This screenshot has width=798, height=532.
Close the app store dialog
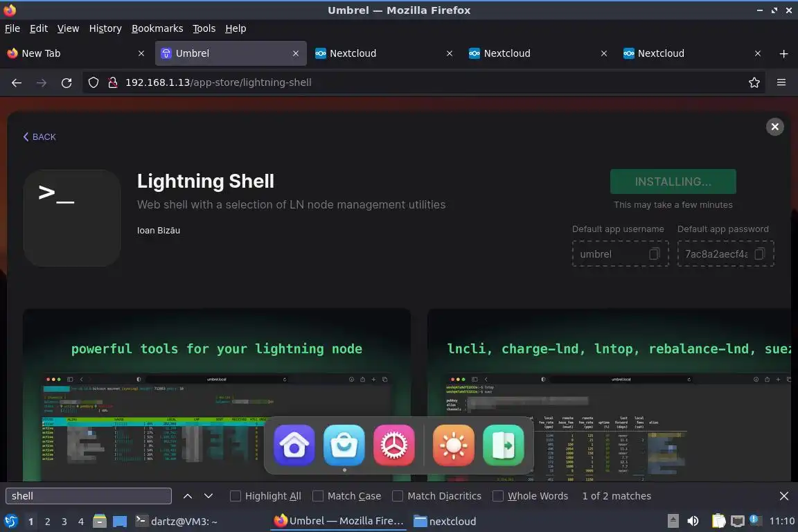pos(774,127)
